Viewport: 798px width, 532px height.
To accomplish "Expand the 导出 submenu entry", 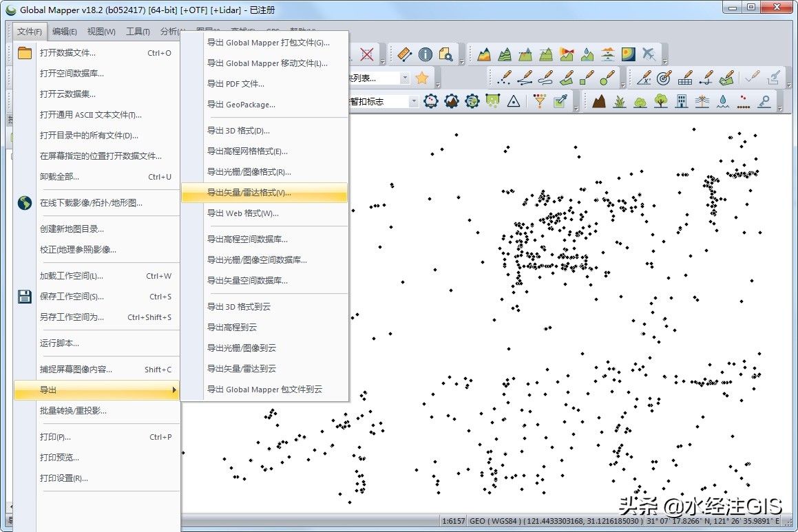I will [96, 390].
